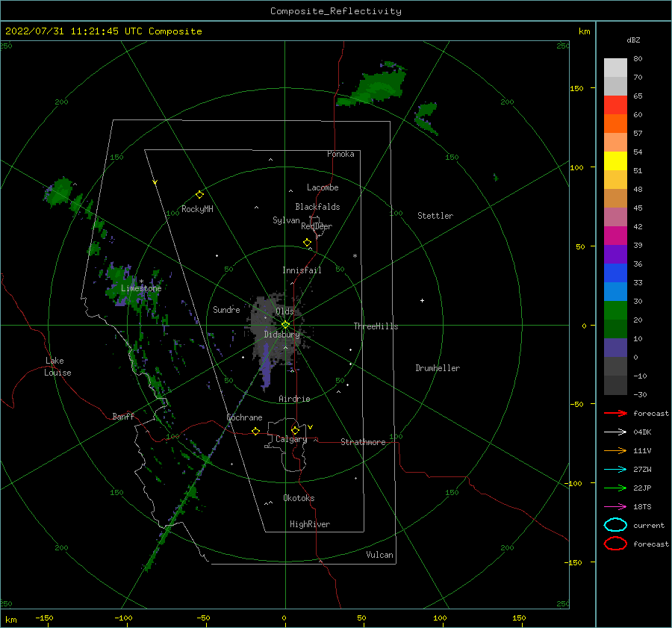The width and height of the screenshot is (672, 628).
Task: Click the red forecast arrow legend icon
Action: coord(615,413)
